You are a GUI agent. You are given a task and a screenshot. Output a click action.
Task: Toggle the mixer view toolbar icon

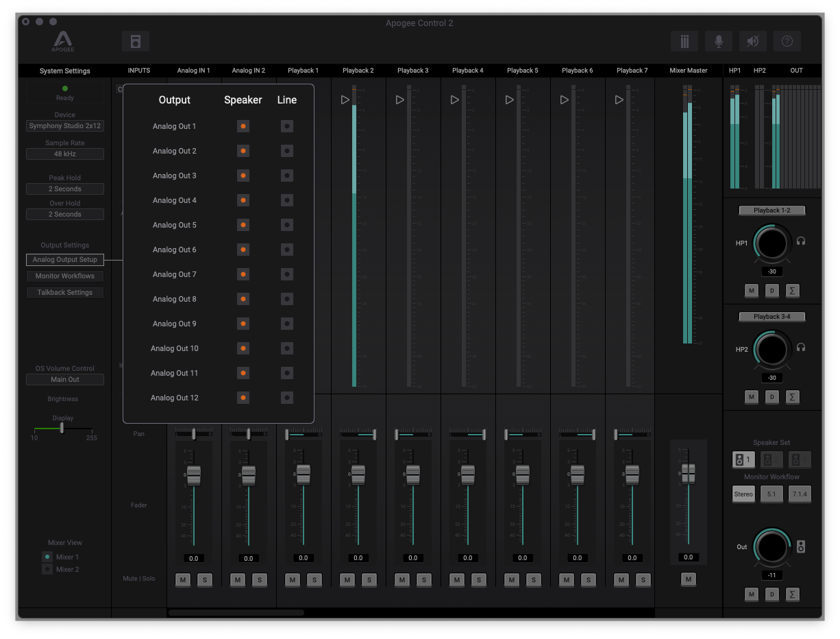[x=684, y=41]
